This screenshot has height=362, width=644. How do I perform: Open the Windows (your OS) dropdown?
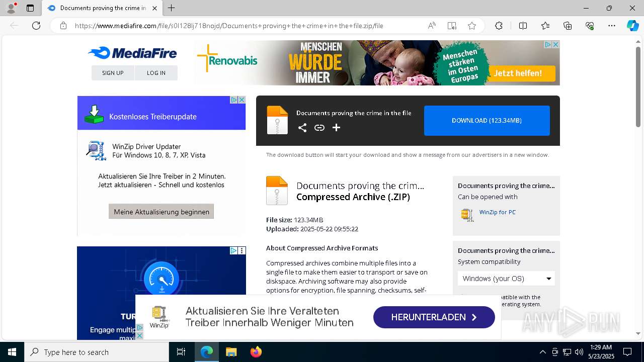coord(506,279)
